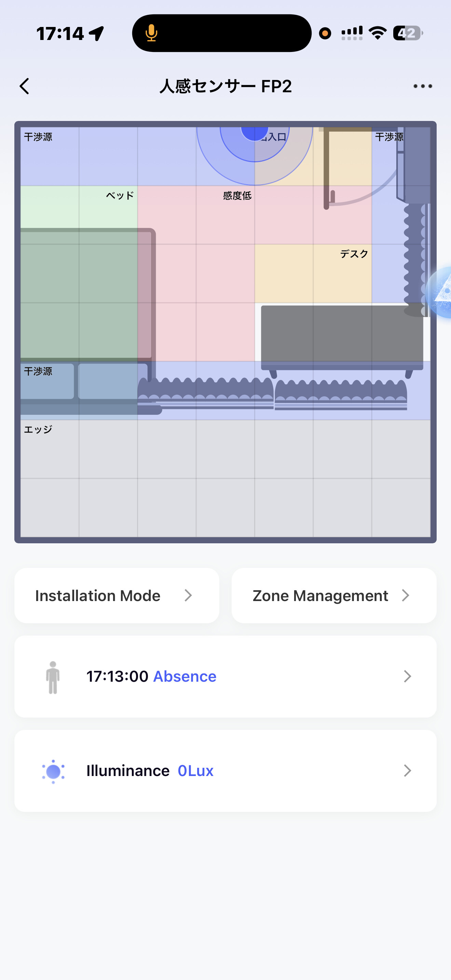Tap the 0Lux illuminance value

pyautogui.click(x=195, y=771)
